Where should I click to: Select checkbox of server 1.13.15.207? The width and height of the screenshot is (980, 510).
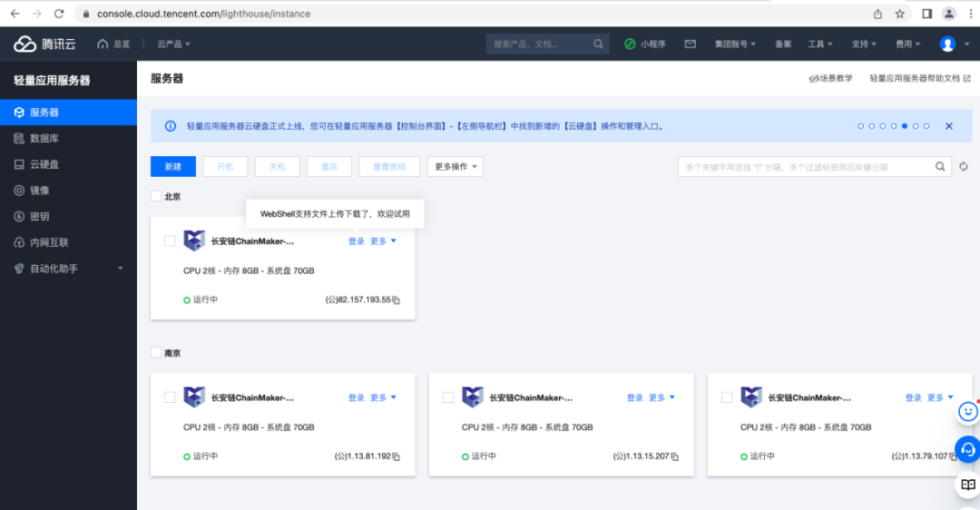(x=448, y=397)
